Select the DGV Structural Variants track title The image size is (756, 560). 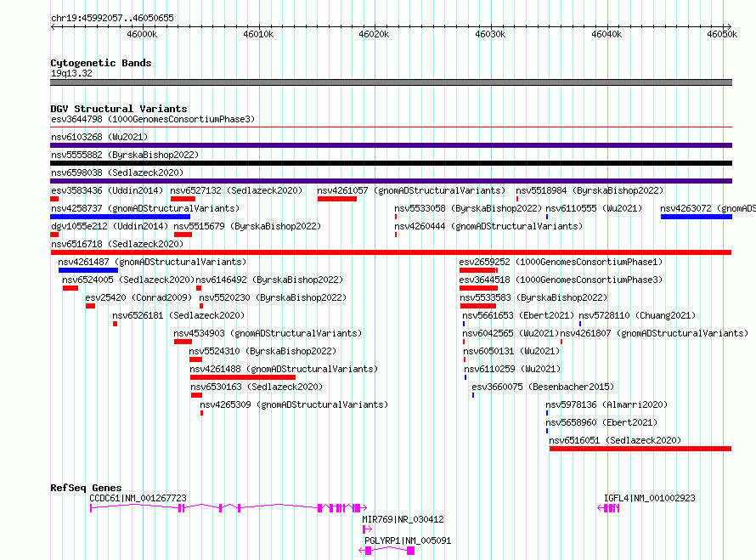coord(119,109)
